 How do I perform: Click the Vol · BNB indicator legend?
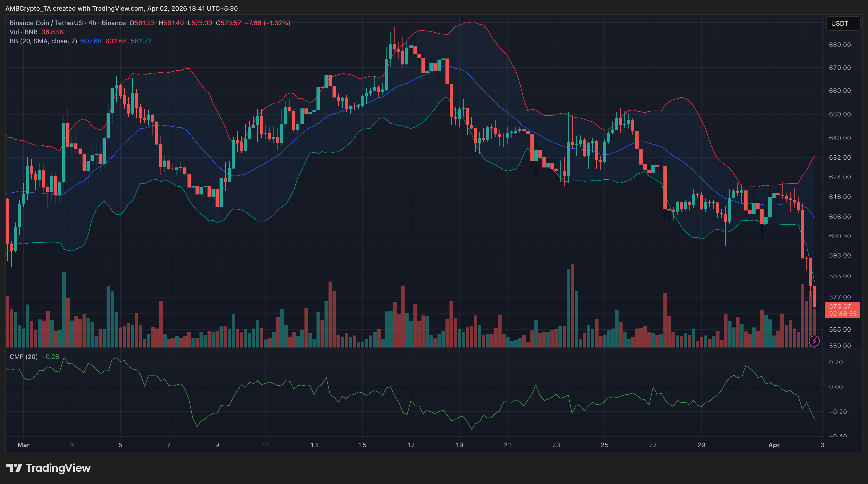(x=24, y=32)
